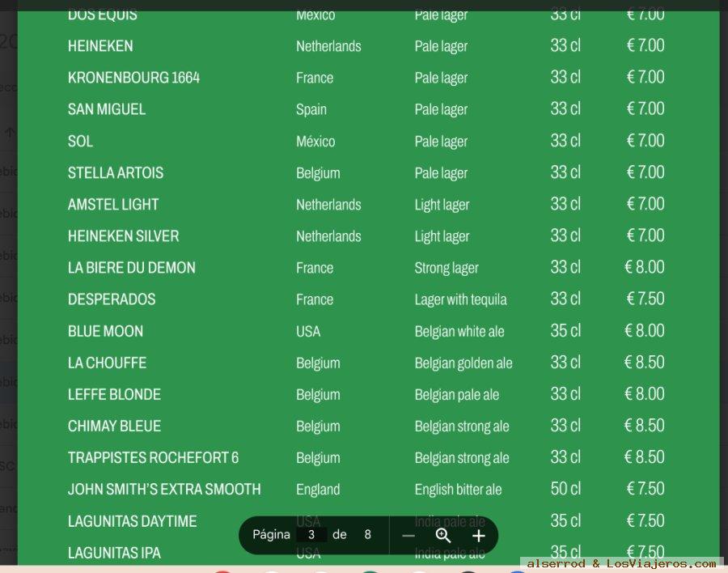Click the "Belgian pale ale" style text
This screenshot has width=728, height=573.
(457, 395)
